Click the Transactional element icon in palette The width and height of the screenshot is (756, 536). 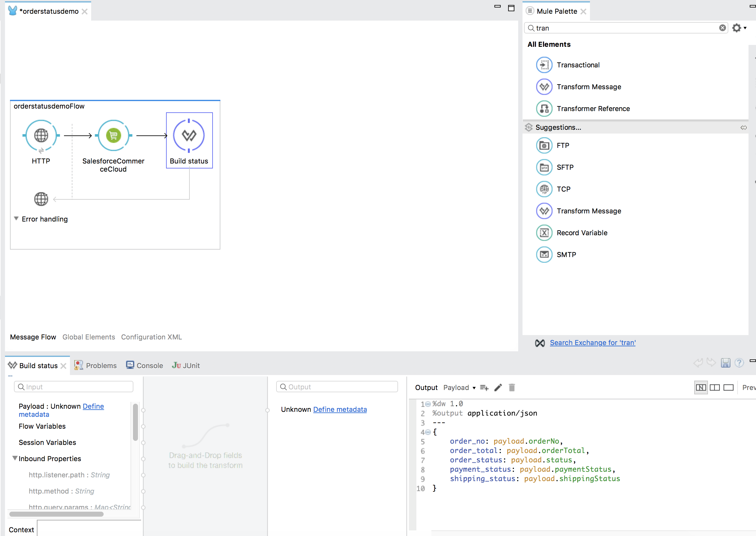(544, 64)
